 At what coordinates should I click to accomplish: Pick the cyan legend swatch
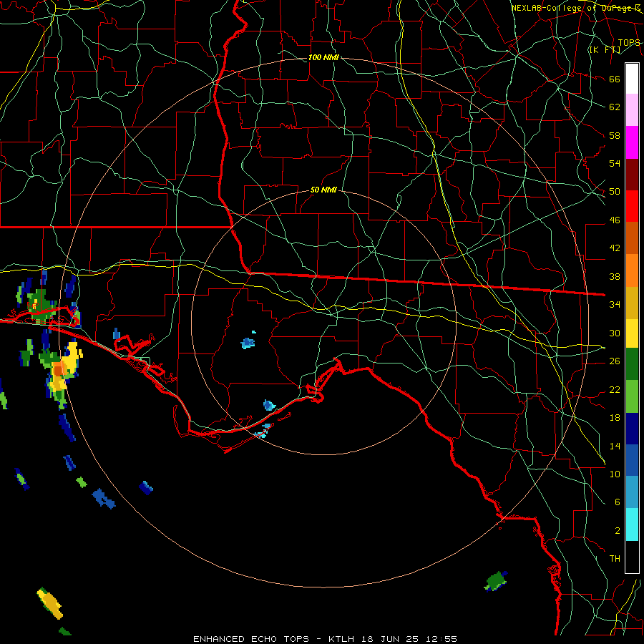[632, 524]
